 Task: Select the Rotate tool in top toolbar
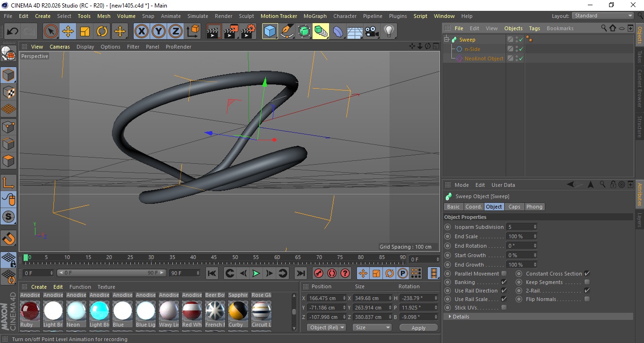click(102, 32)
